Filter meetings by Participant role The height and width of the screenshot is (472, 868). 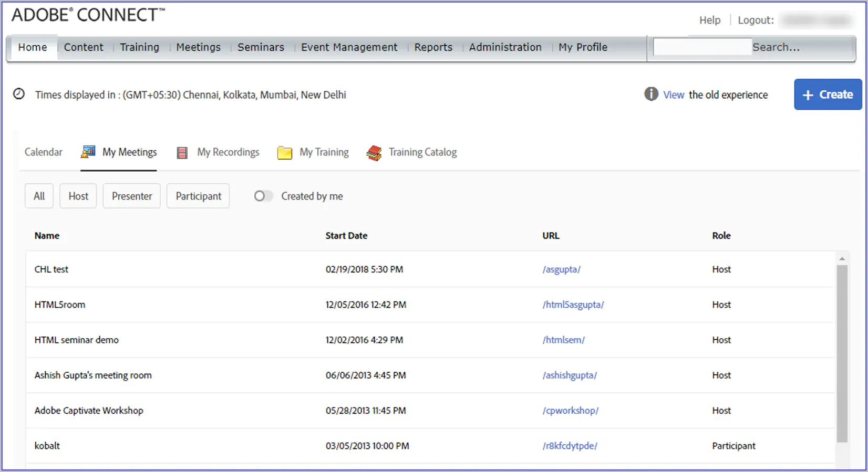(x=198, y=196)
